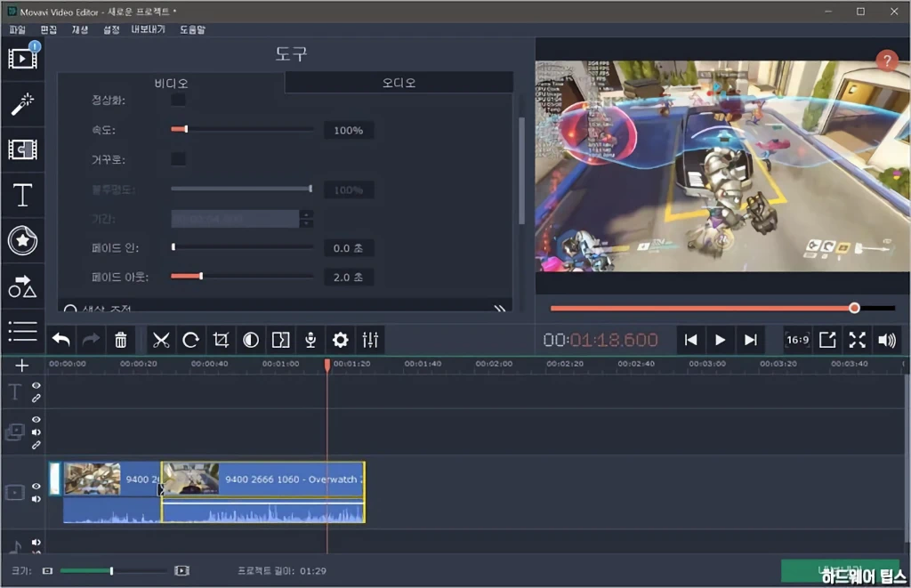Open the 설정 menu
The height and width of the screenshot is (588, 911).
(111, 29)
